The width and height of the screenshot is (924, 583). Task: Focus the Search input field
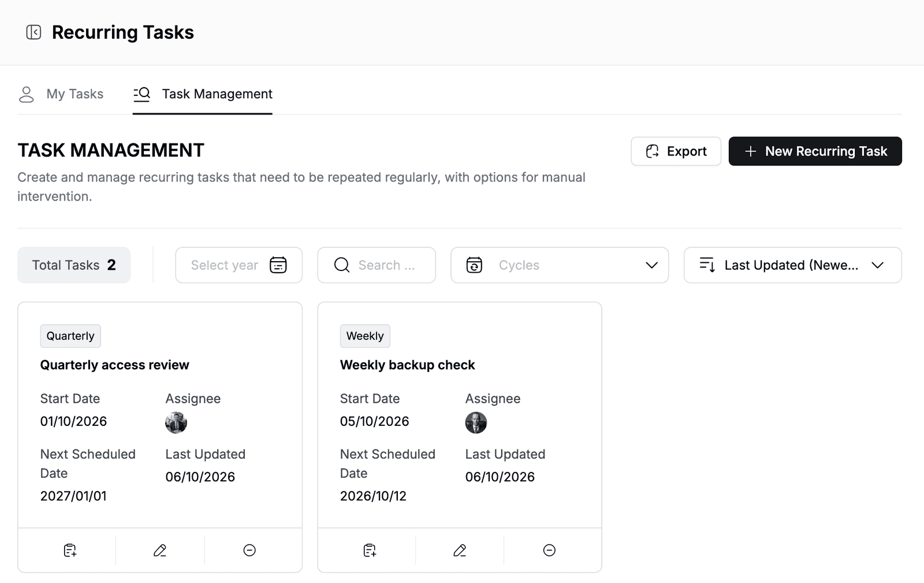tap(377, 265)
